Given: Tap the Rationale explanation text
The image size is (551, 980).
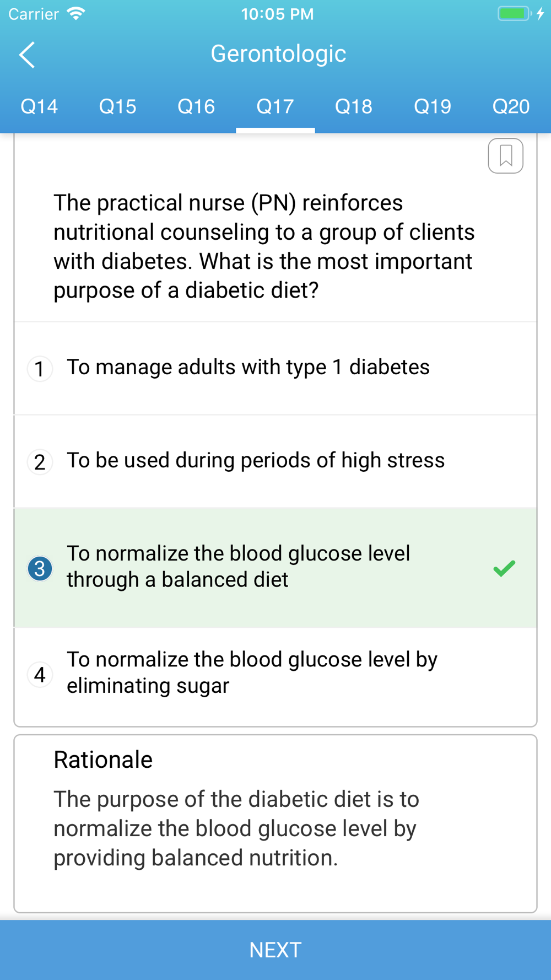Looking at the screenshot, I should (236, 828).
